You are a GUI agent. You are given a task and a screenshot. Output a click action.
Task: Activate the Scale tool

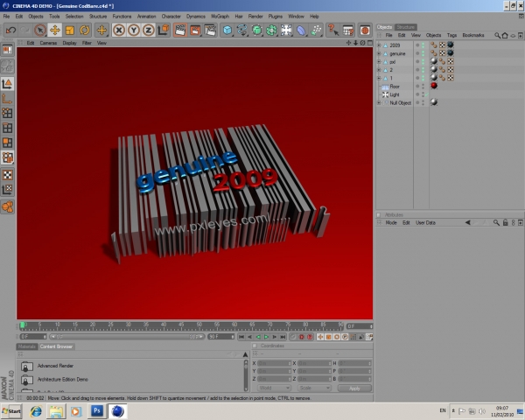[x=69, y=31]
